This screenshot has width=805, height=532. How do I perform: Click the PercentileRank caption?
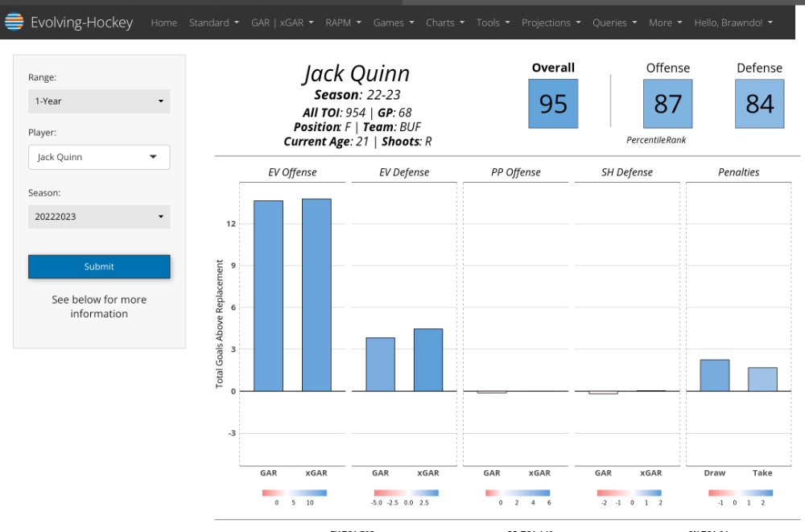click(x=656, y=140)
